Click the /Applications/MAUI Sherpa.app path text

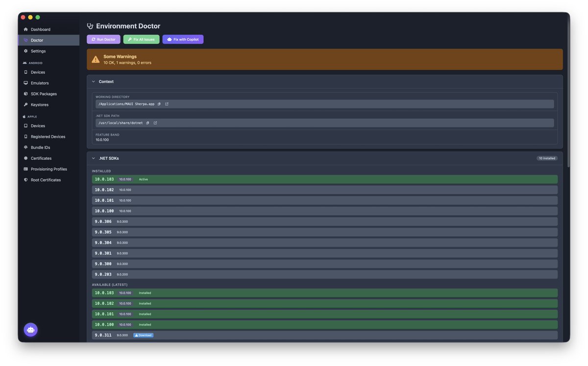126,104
